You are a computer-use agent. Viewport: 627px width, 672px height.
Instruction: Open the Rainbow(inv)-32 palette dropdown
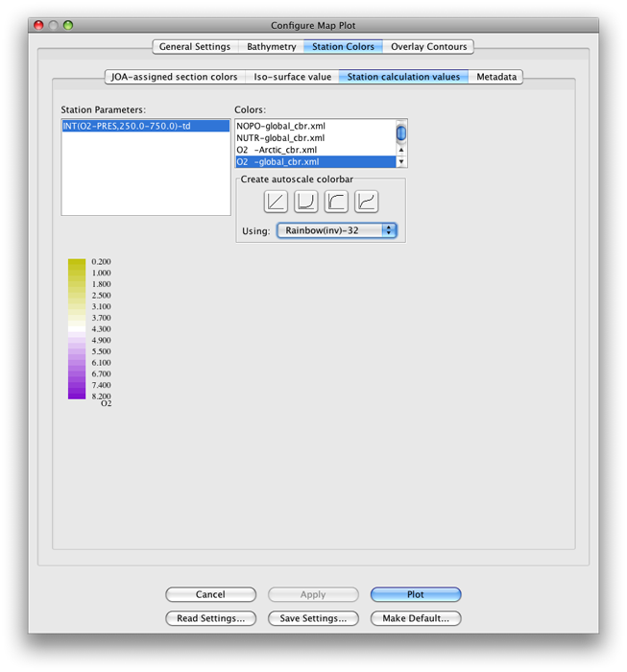click(336, 230)
